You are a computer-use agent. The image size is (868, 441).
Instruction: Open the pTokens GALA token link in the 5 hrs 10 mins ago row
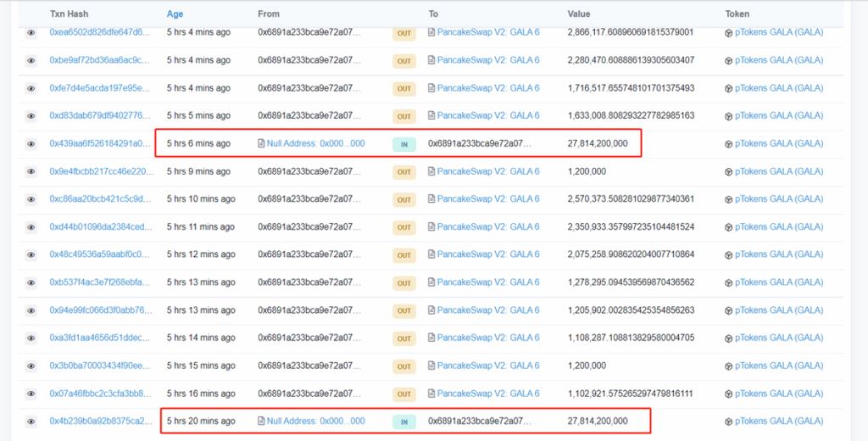[x=779, y=198]
